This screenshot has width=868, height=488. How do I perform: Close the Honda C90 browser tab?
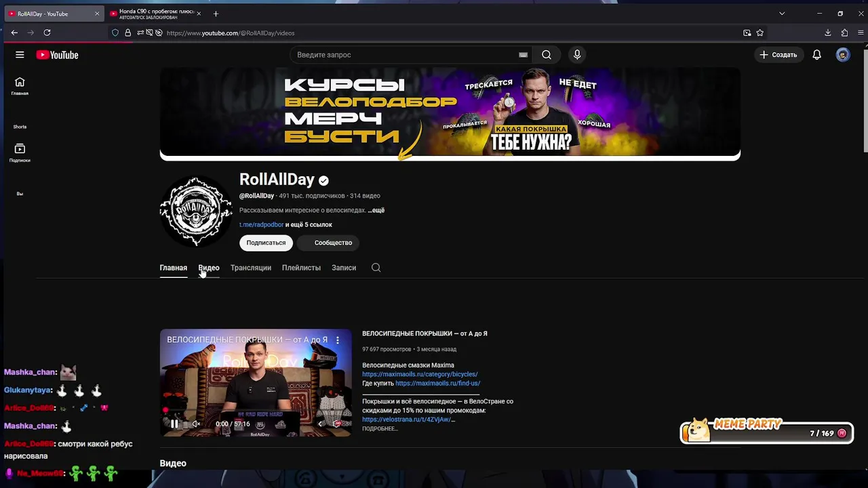click(199, 14)
